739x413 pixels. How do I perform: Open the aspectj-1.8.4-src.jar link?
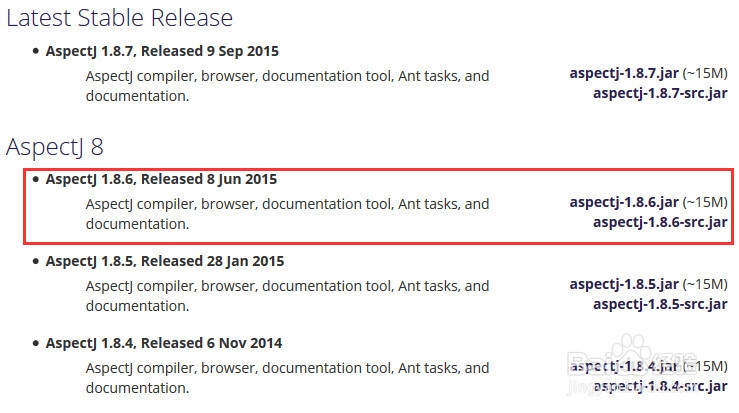pyautogui.click(x=660, y=386)
